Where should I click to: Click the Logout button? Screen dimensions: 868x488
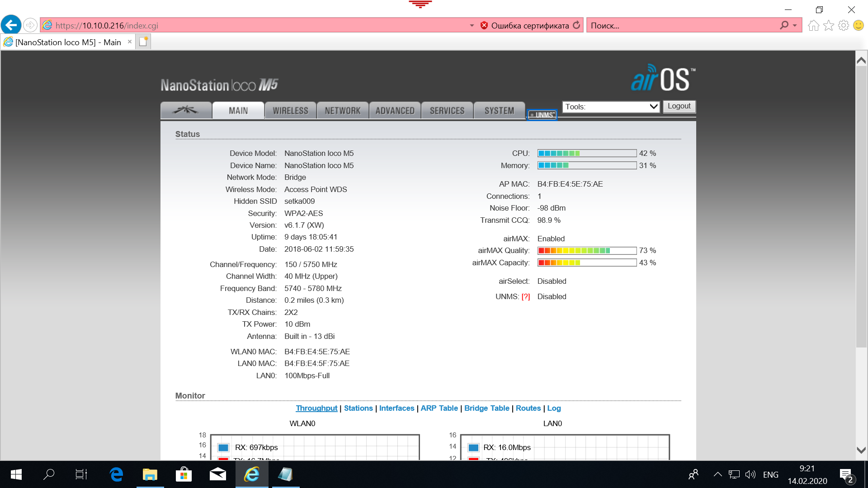(679, 106)
